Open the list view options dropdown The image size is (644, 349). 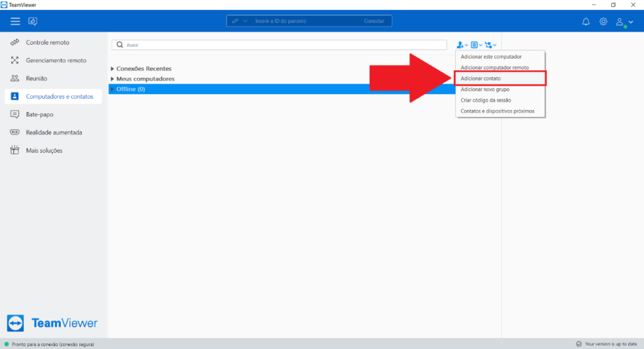coord(476,45)
